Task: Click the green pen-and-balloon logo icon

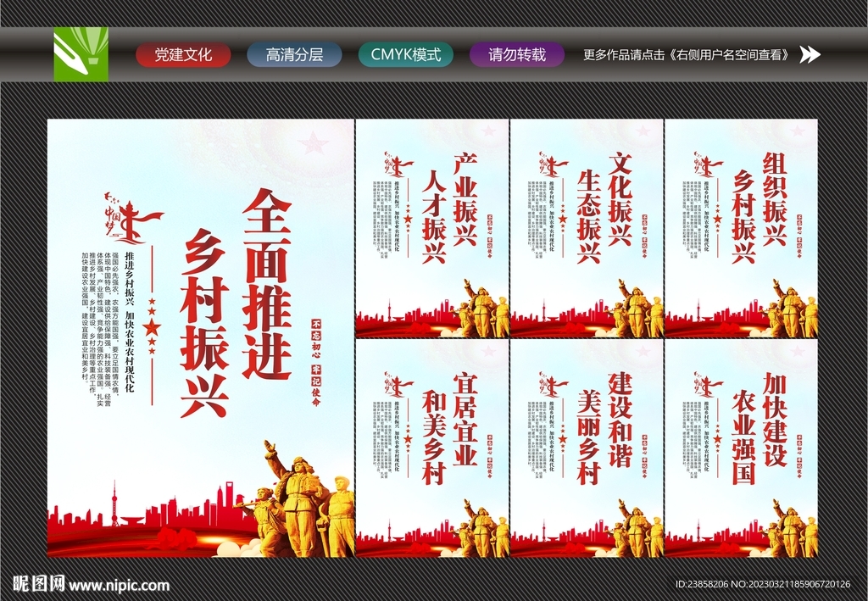Action: coord(81,54)
